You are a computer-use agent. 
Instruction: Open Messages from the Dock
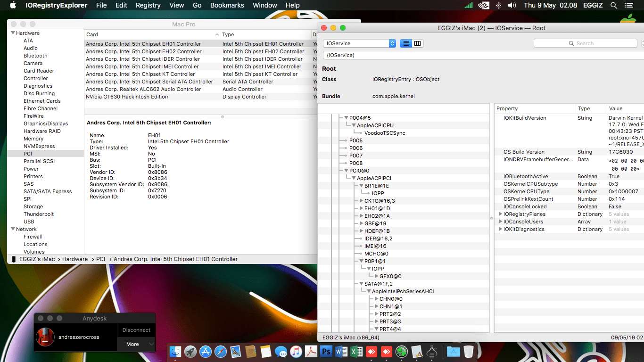(x=281, y=352)
